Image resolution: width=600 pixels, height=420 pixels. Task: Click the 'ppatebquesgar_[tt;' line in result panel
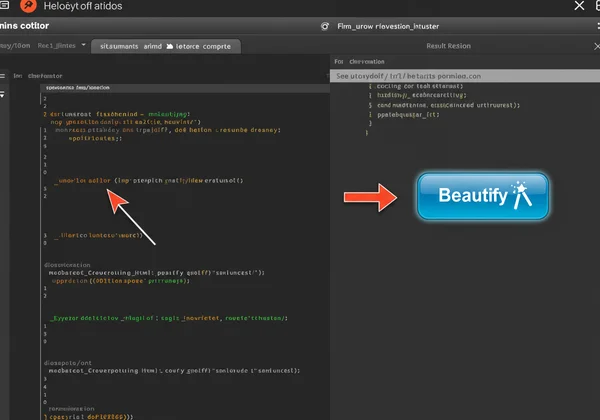(x=408, y=114)
